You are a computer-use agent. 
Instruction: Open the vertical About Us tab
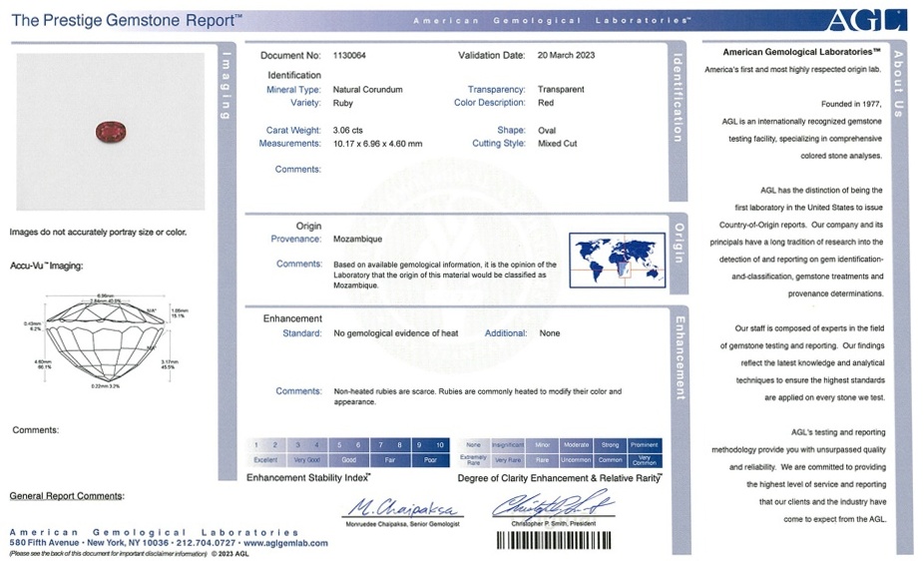click(x=898, y=83)
